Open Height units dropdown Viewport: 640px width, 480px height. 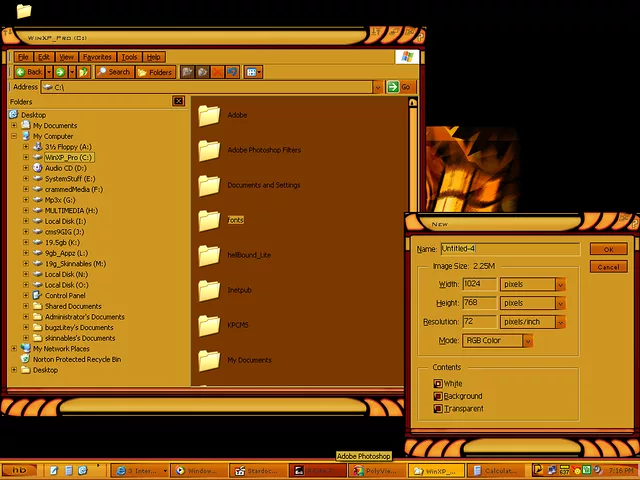click(560, 303)
